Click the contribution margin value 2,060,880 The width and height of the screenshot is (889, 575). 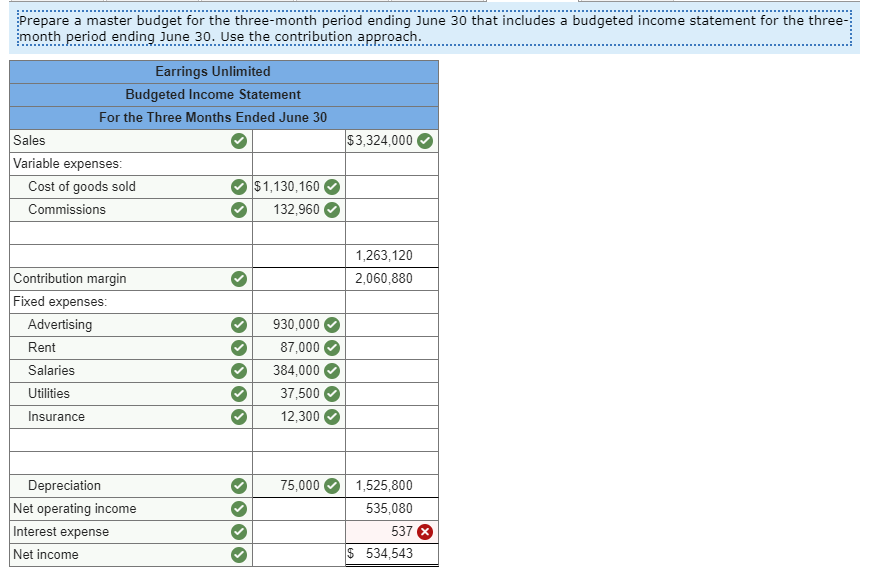384,278
